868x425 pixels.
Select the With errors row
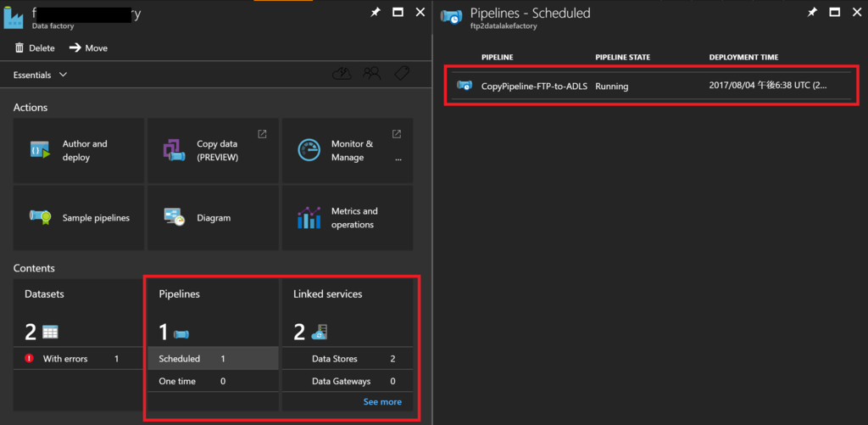(x=79, y=359)
